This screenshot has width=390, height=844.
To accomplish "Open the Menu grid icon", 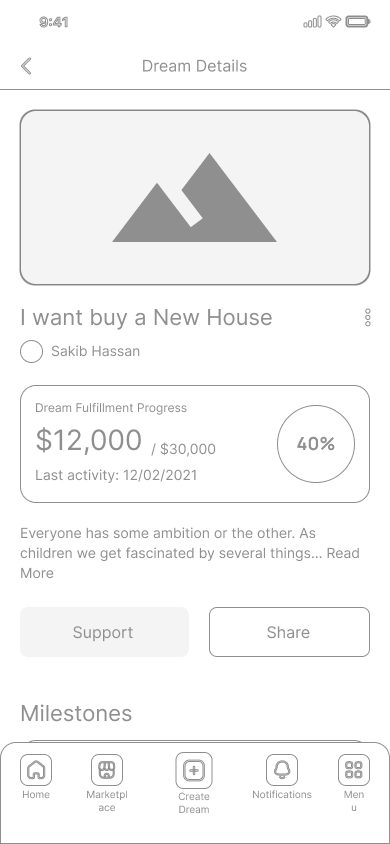I will point(353,770).
